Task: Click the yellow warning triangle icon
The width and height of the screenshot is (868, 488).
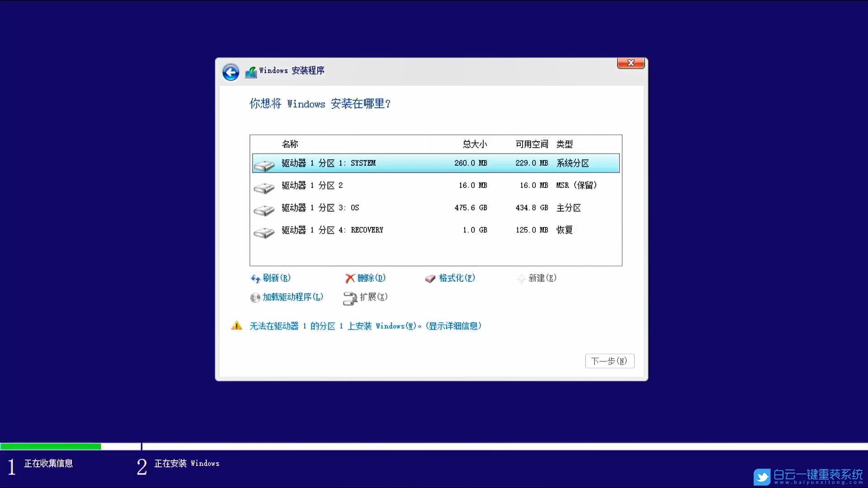Action: (x=237, y=325)
